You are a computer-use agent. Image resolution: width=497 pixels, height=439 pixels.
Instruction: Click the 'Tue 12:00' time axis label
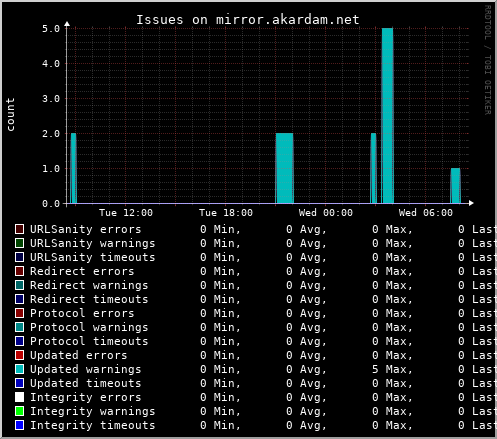[126, 213]
